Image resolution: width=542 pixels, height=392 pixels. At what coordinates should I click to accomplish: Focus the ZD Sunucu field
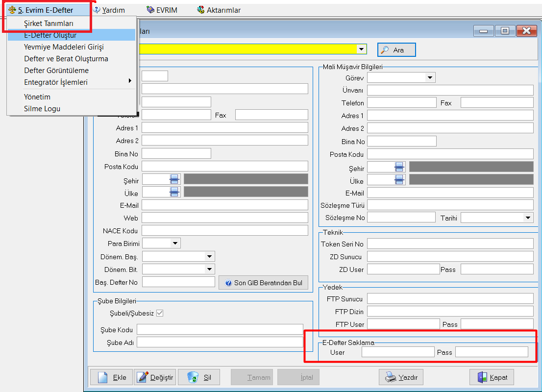click(450, 256)
